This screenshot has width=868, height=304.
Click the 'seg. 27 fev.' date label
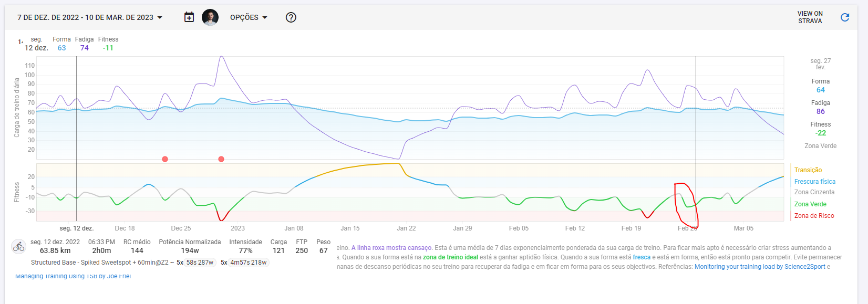click(821, 64)
